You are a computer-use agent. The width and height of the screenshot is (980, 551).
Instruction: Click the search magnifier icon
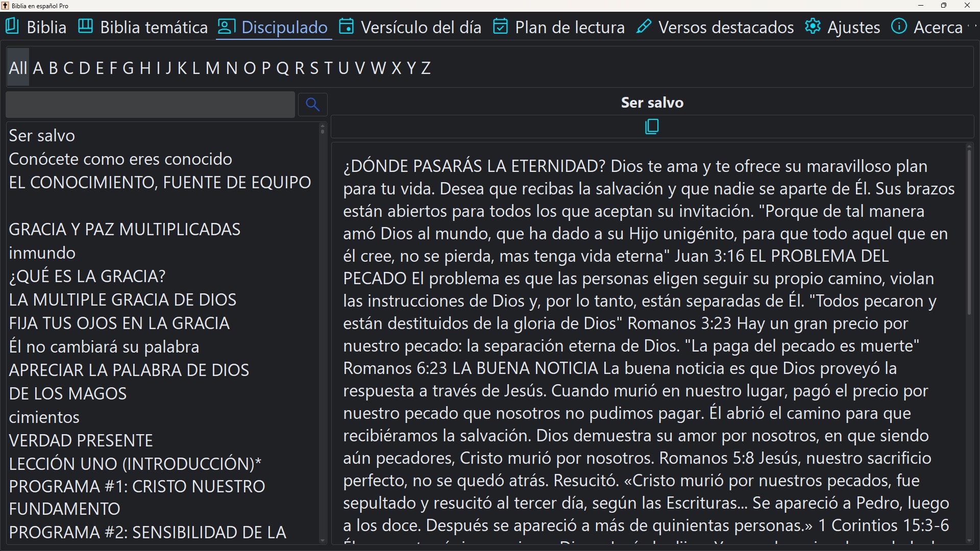312,104
